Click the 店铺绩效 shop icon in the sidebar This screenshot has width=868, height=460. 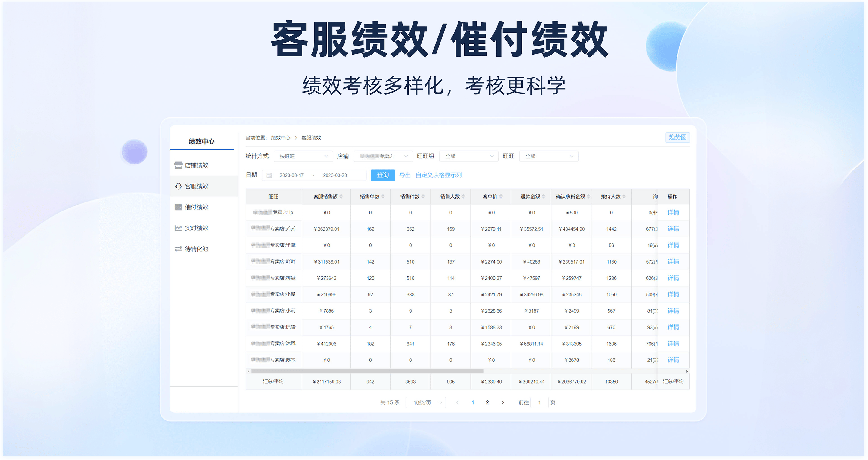pyautogui.click(x=178, y=165)
